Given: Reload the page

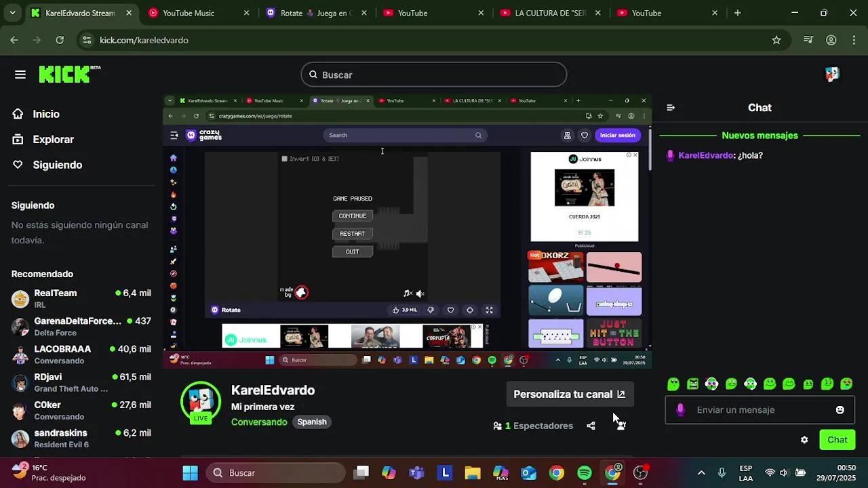Looking at the screenshot, I should (x=60, y=40).
